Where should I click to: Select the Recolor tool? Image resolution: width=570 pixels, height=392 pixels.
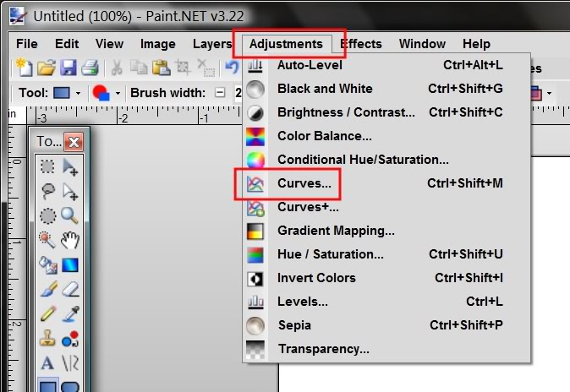click(70, 338)
